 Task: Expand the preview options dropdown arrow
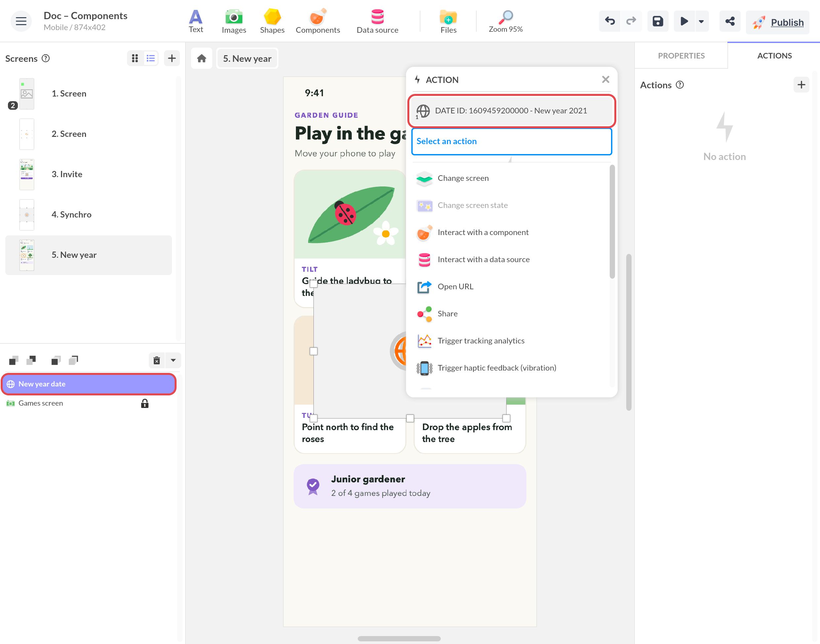[701, 21]
